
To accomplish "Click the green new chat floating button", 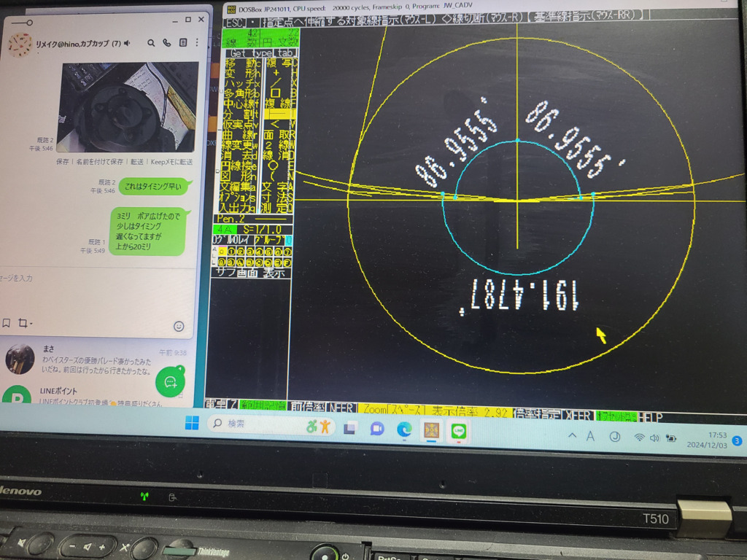I will tap(170, 381).
